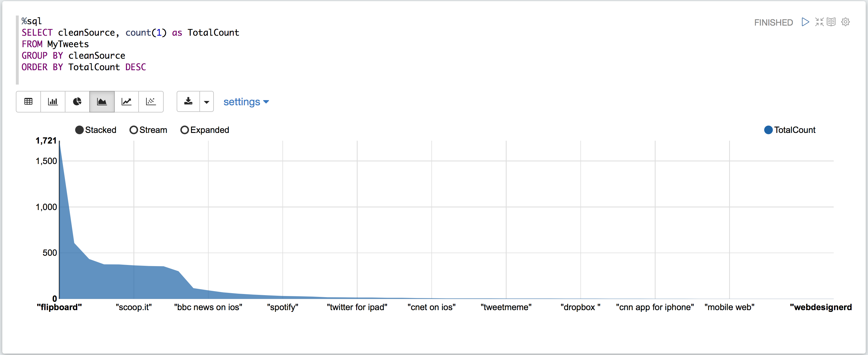Screen dimensions: 868x355
Task: Click the FINISHED status label
Action: point(773,22)
